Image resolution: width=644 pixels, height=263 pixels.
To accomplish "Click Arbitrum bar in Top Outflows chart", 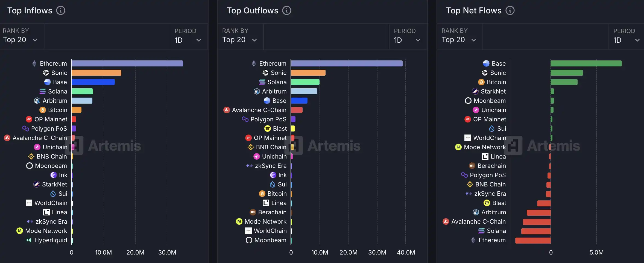I will (x=304, y=91).
